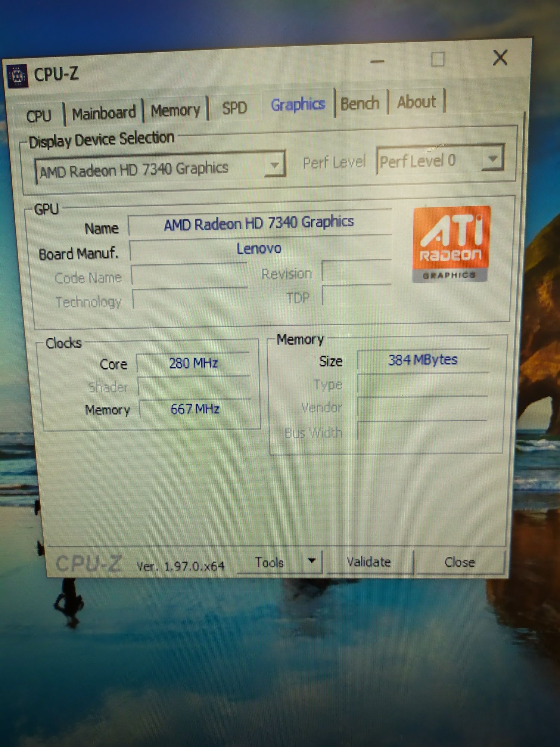
Task: Click the Board Manuf. label
Action: [78, 254]
